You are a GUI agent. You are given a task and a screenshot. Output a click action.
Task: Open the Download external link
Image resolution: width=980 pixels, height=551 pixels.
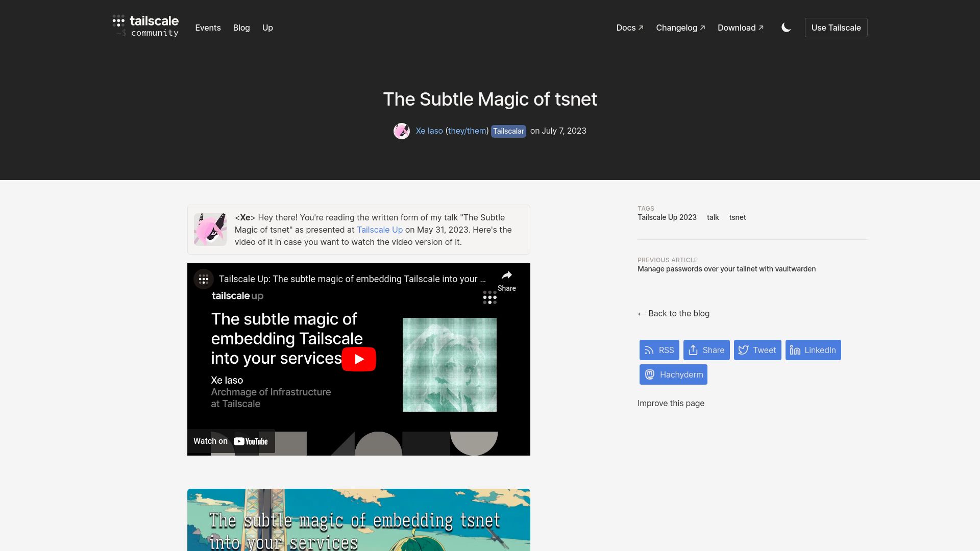pos(741,28)
